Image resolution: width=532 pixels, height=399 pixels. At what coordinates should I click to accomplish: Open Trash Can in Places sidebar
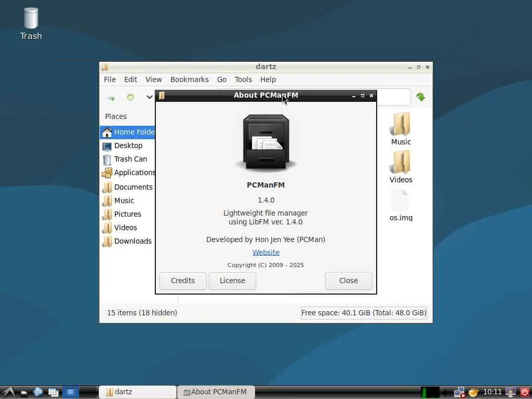(x=128, y=159)
